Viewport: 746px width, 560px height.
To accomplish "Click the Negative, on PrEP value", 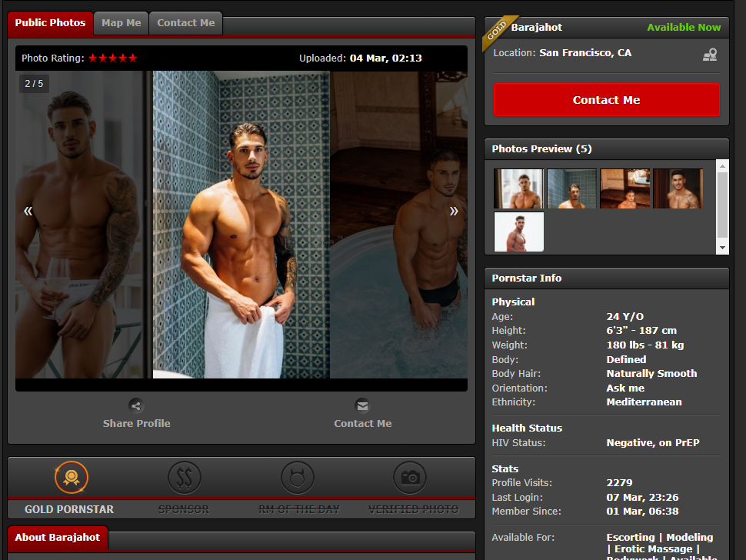I will point(653,443).
